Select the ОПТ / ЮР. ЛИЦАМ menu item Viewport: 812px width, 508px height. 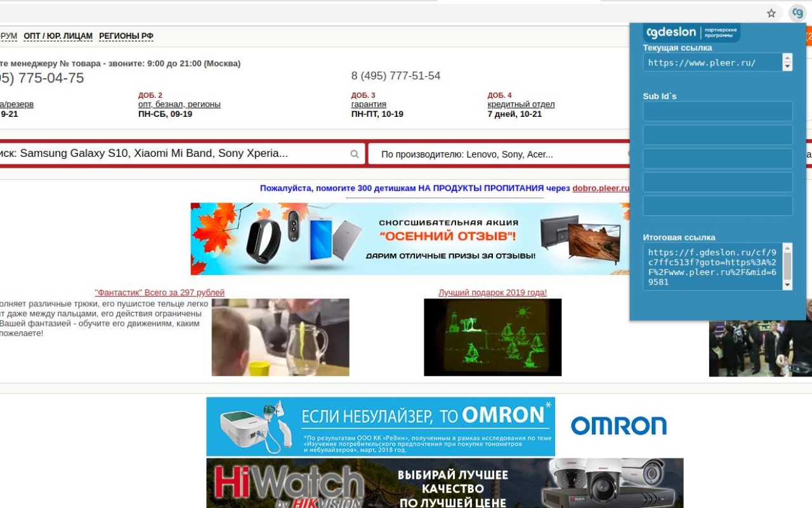coord(58,36)
